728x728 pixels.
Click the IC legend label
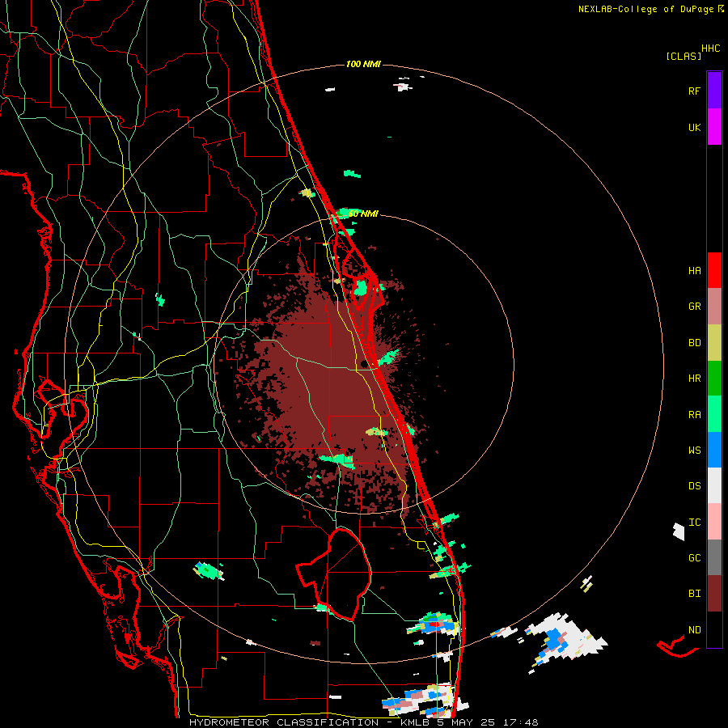694,523
